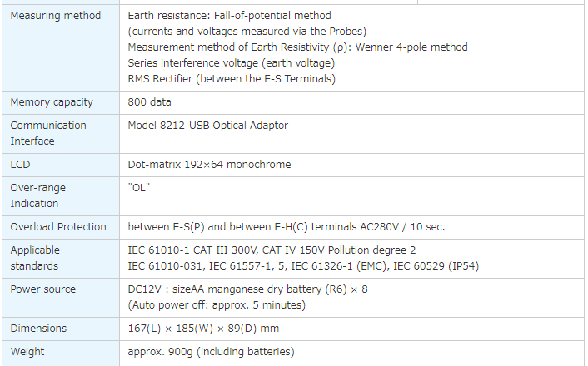
Task: Click the "Memory capacity" label cell
Action: (52, 102)
